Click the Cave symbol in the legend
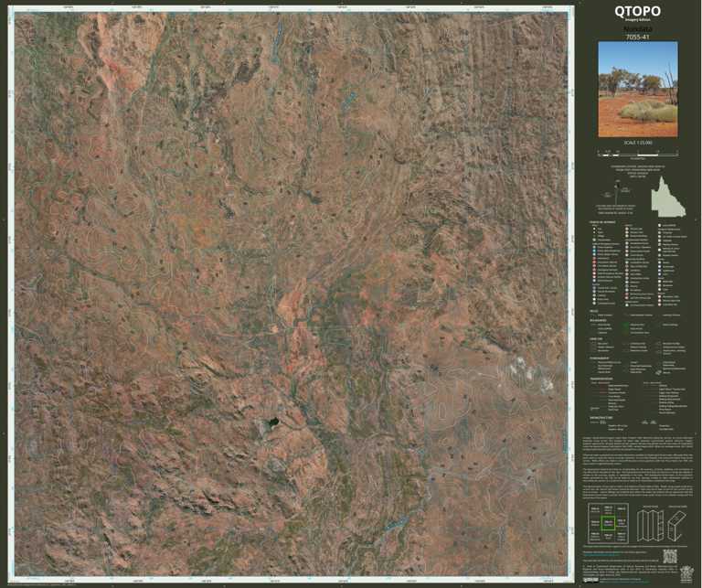 (659, 289)
